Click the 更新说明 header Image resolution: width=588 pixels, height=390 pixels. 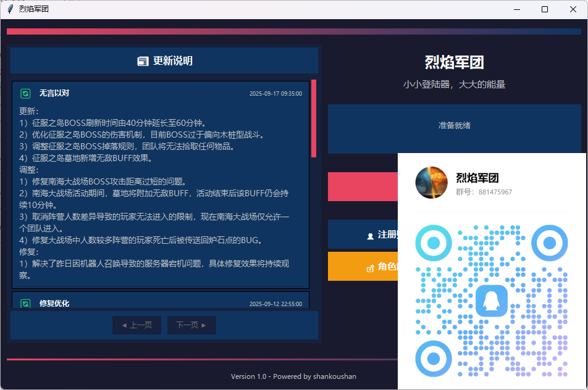(x=164, y=60)
